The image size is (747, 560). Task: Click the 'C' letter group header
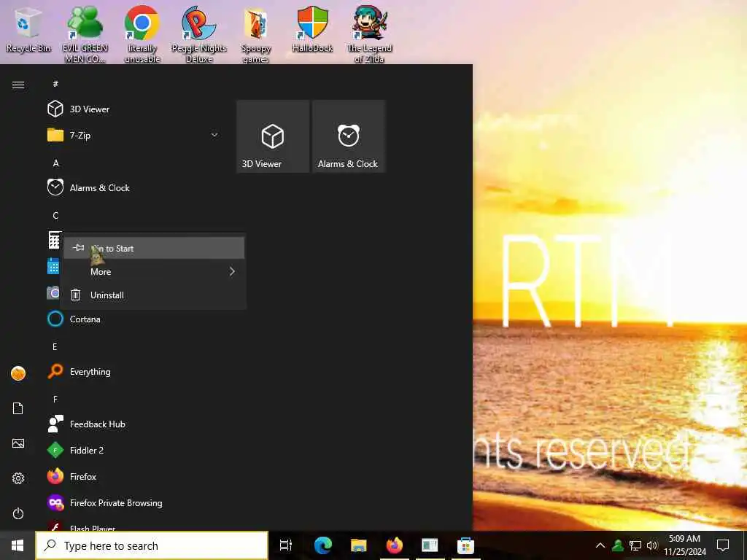tap(55, 215)
